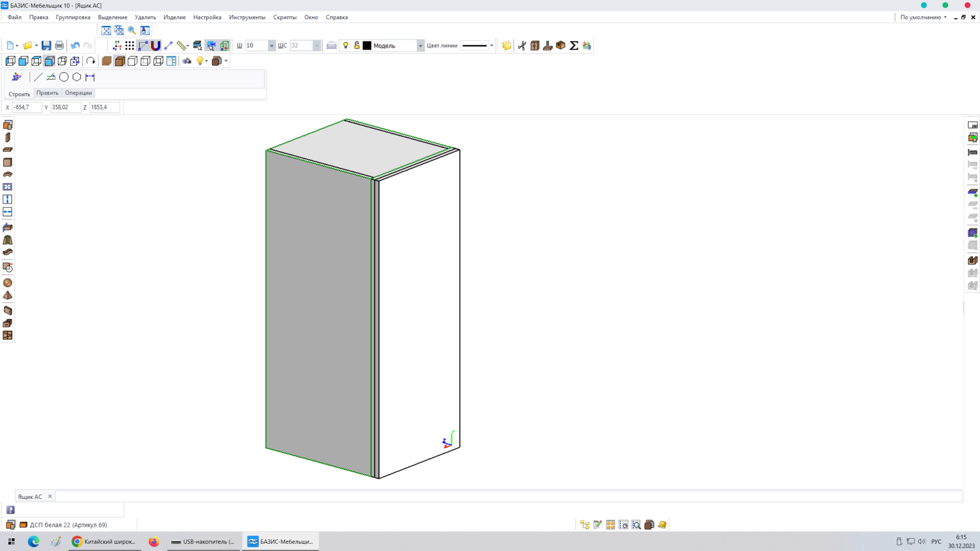Click the РУС language indicator
The image size is (980, 551).
(936, 541)
